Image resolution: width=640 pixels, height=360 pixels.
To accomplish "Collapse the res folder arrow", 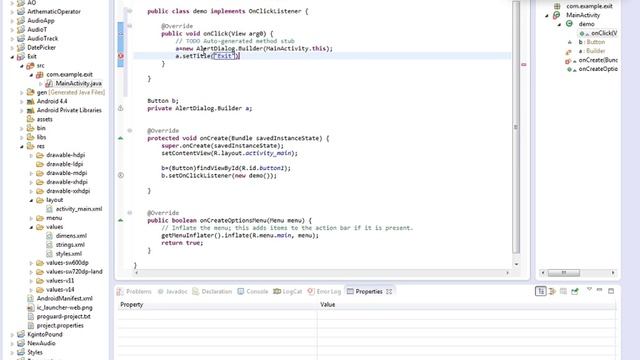I will tap(22, 146).
